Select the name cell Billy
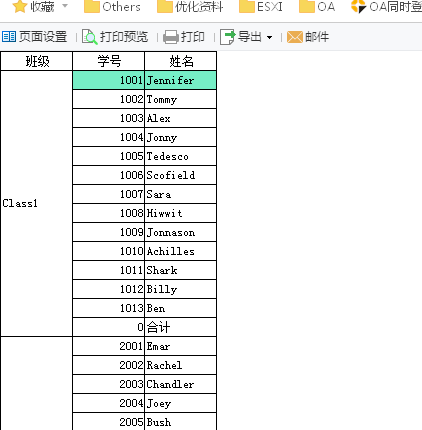422x430 pixels. pyautogui.click(x=181, y=289)
